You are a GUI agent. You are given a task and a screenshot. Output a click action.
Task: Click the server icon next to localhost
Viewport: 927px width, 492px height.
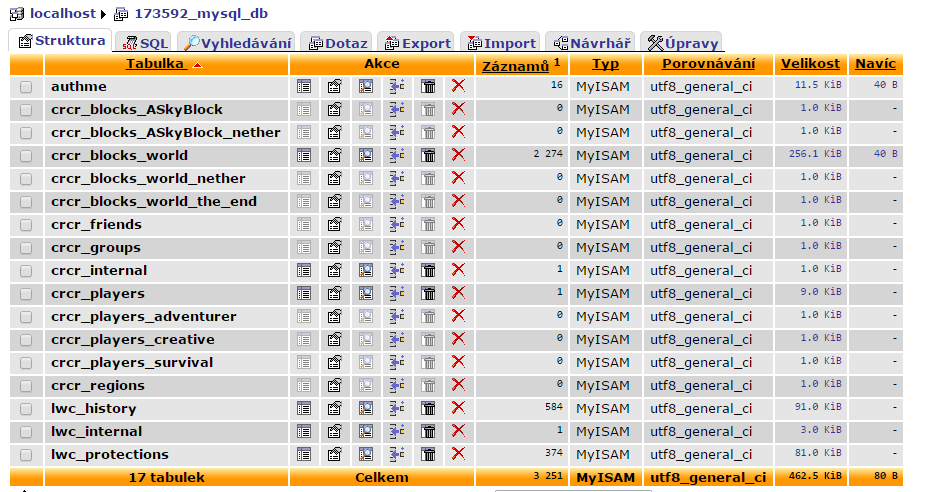coord(17,14)
